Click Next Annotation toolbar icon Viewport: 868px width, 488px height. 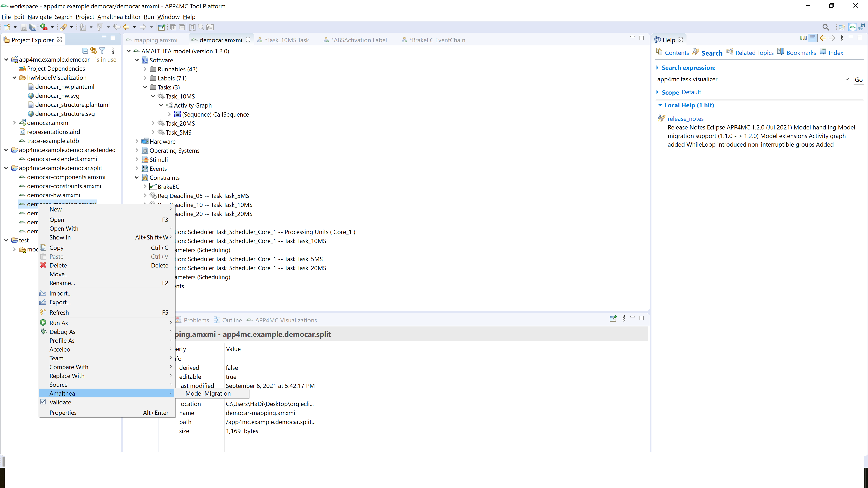[x=83, y=27]
